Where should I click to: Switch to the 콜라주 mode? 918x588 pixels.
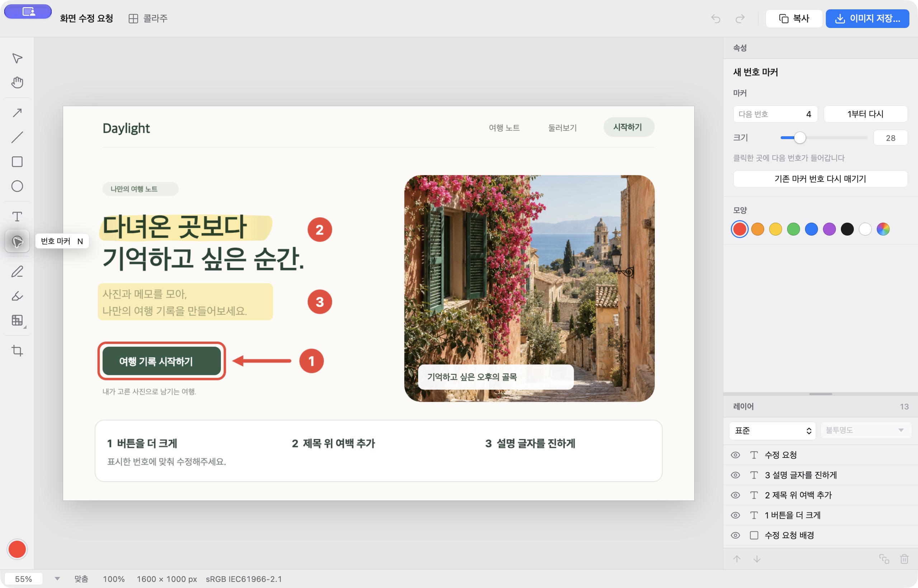[148, 18]
